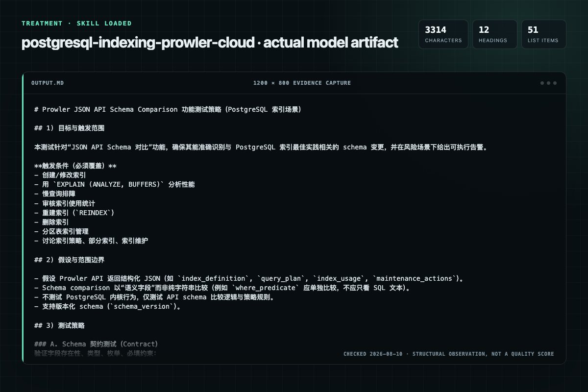Click the '- 重建索引 (`REINDEX`)' list item
This screenshot has width=588, height=392.
pyautogui.click(x=74, y=212)
